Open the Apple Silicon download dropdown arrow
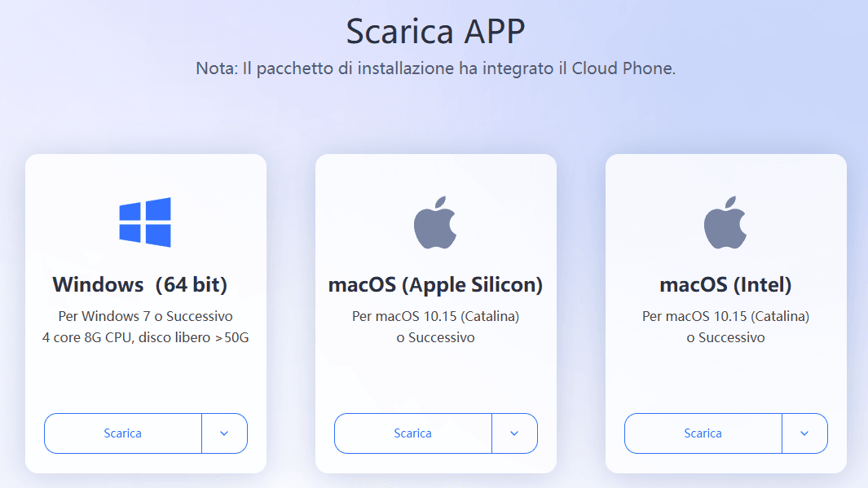This screenshot has height=488, width=868. point(514,433)
